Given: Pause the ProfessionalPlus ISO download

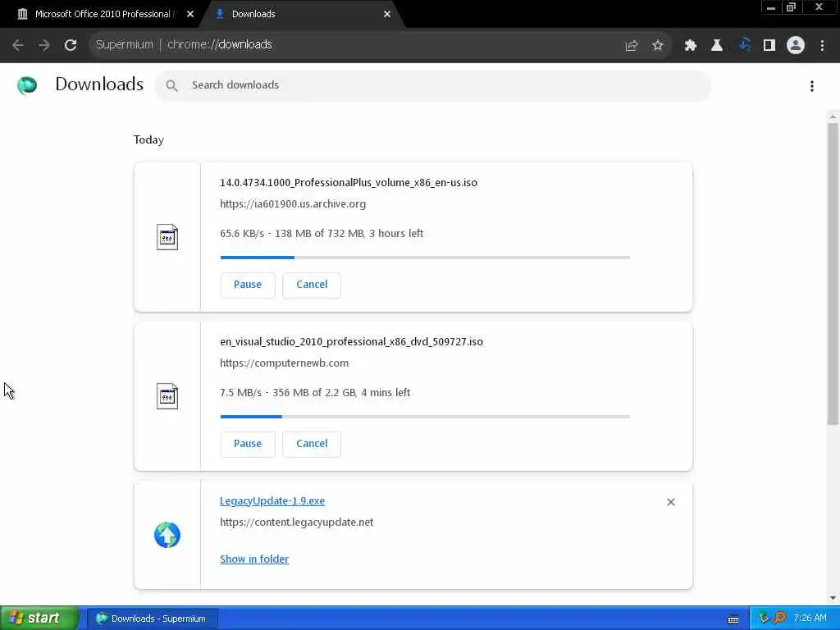Looking at the screenshot, I should [x=248, y=285].
